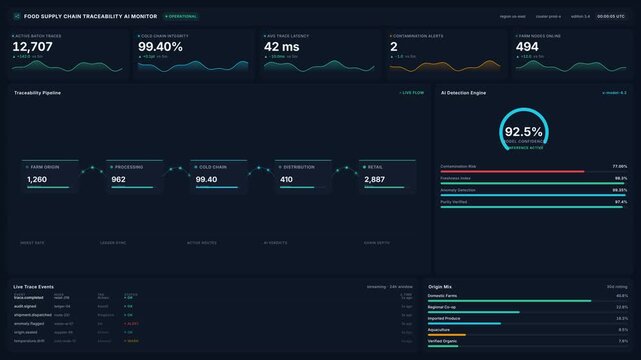Click the app logo icon beside the title
This screenshot has height=360, width=641.
17,16
